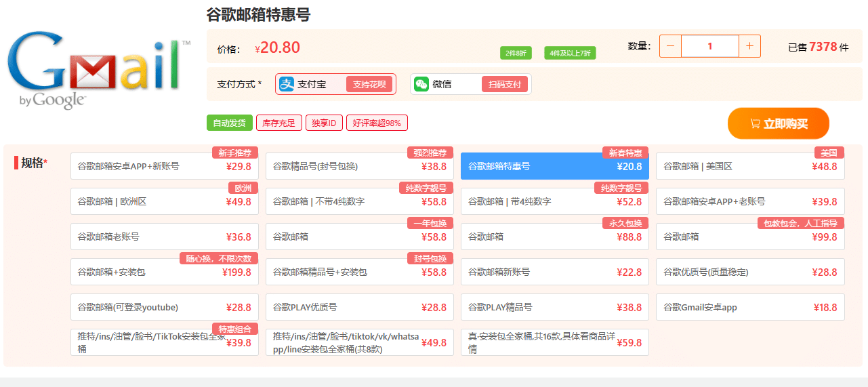Image resolution: width=868 pixels, height=387 pixels.
Task: Choose 谷歌邮箱 ¥99.8 人工指导 option
Action: tap(750, 237)
